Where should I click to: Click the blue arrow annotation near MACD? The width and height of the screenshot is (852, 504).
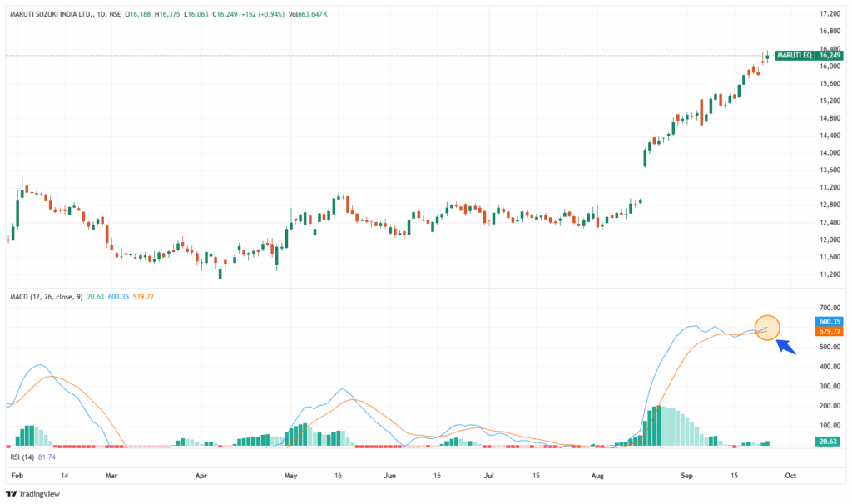coord(786,346)
